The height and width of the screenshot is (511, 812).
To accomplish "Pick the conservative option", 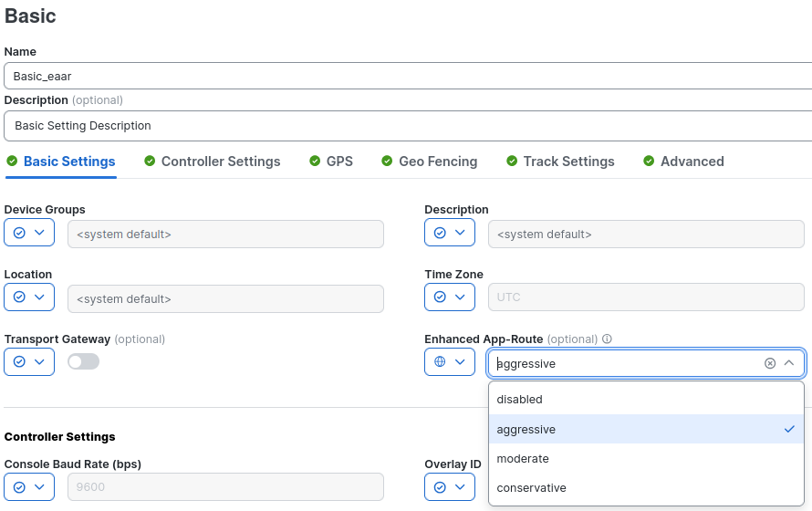I will point(531,488).
